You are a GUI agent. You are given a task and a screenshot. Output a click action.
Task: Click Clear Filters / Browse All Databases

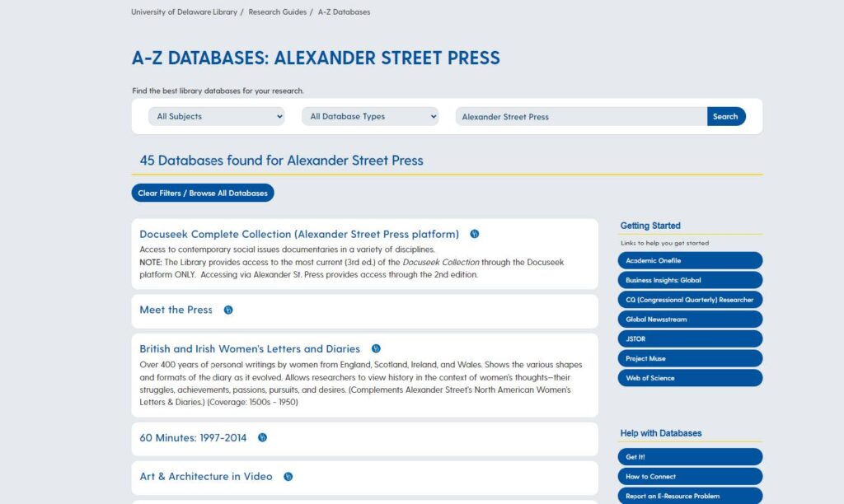203,194
